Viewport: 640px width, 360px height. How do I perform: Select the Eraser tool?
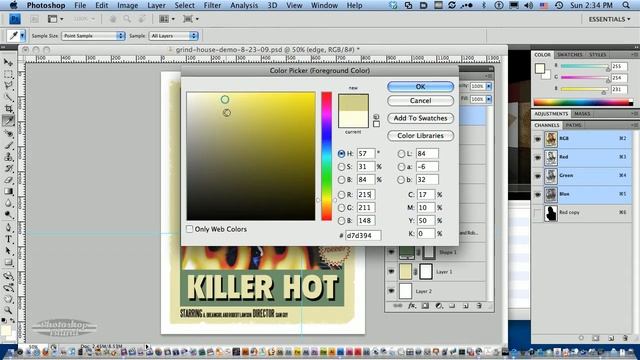[x=8, y=180]
